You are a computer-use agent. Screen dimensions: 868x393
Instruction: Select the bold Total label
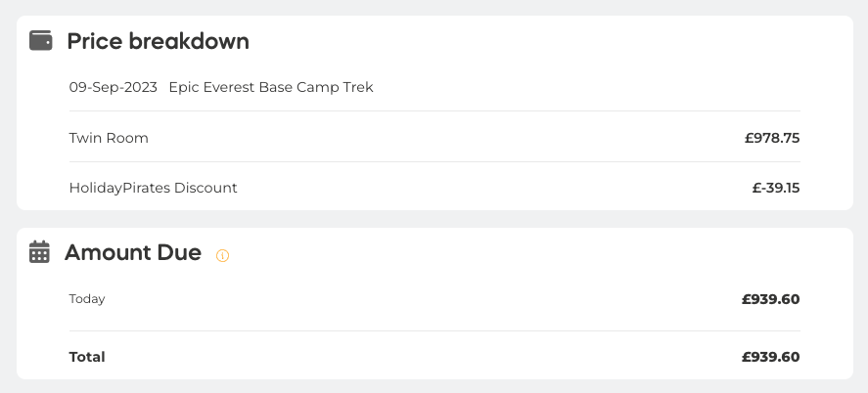(87, 357)
